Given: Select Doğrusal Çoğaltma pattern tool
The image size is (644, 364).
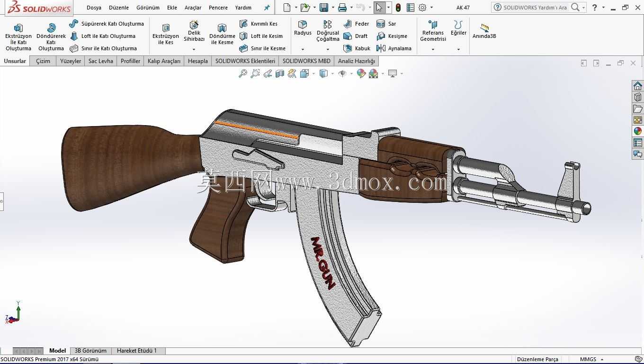Looking at the screenshot, I should coord(328,31).
